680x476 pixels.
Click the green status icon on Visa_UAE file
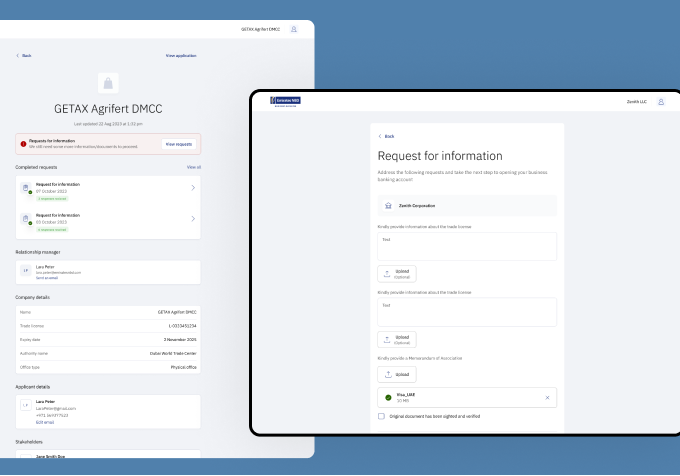[x=388, y=398]
